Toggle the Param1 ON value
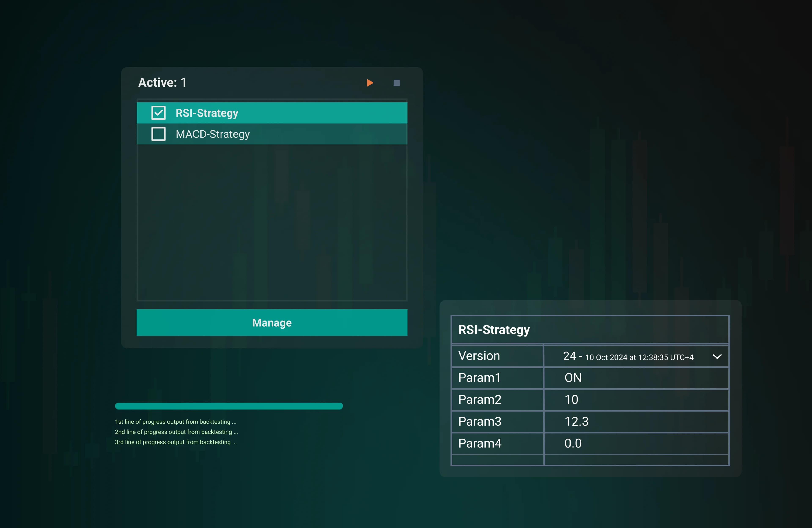This screenshot has width=812, height=528. [573, 378]
